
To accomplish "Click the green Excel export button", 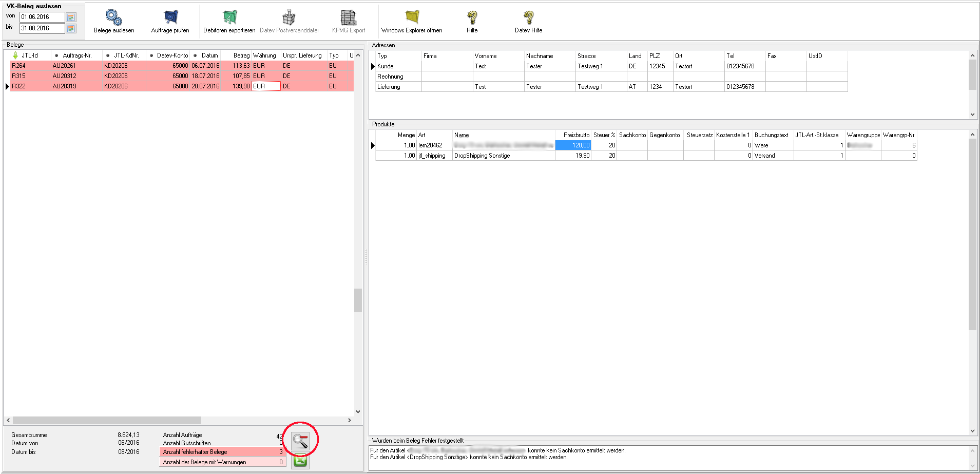I will [x=300, y=462].
